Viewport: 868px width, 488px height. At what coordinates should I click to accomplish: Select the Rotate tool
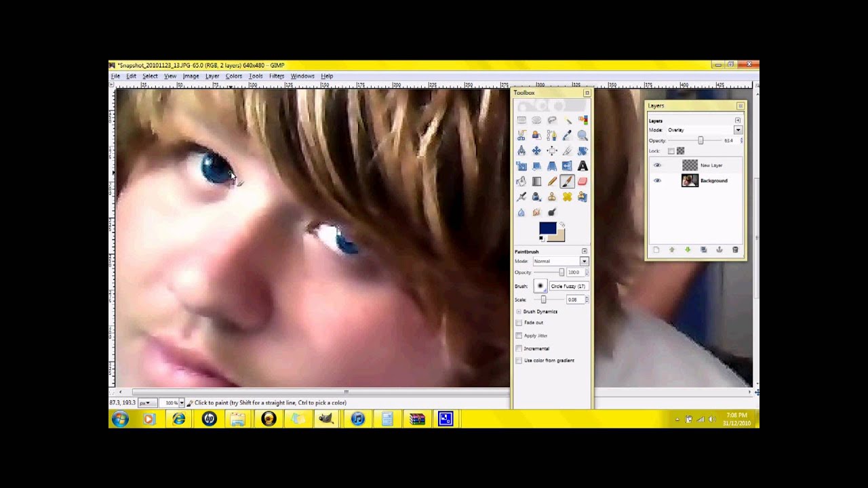point(583,150)
